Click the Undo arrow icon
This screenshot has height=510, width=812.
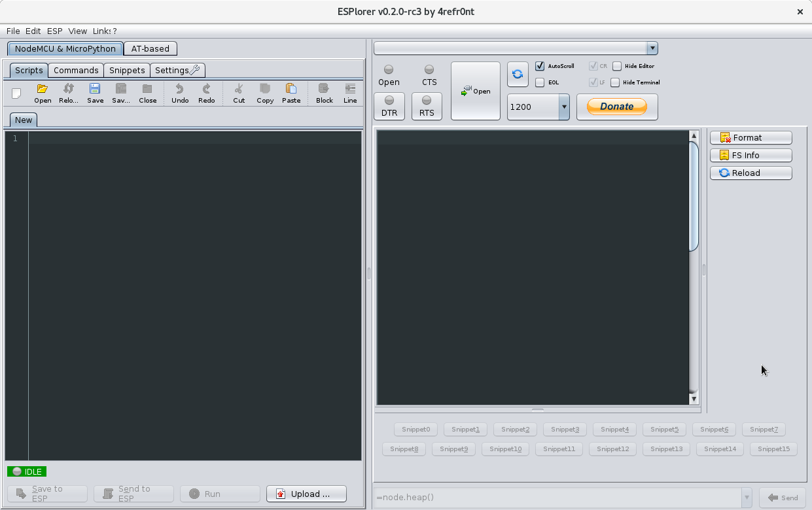click(x=180, y=89)
